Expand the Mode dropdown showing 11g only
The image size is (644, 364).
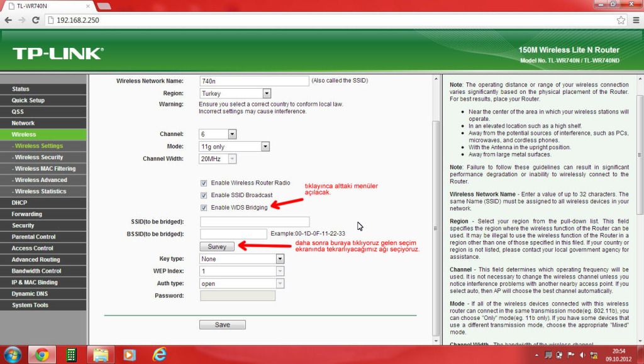[234, 147]
